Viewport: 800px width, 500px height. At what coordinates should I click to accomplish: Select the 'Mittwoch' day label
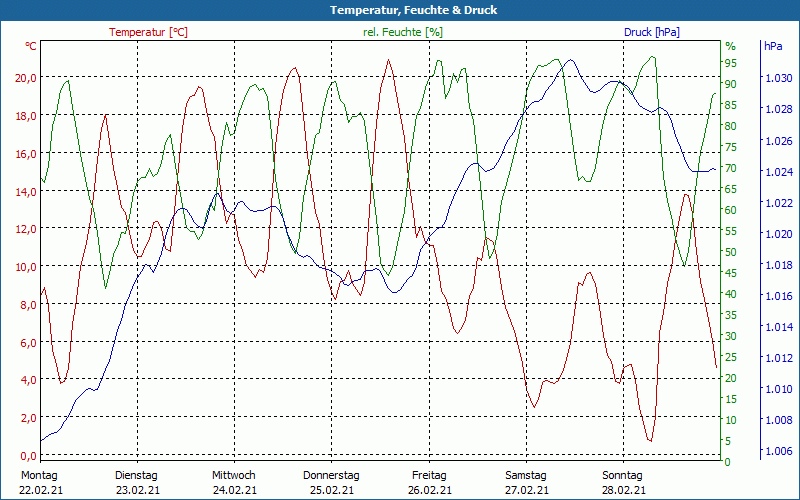point(234,476)
